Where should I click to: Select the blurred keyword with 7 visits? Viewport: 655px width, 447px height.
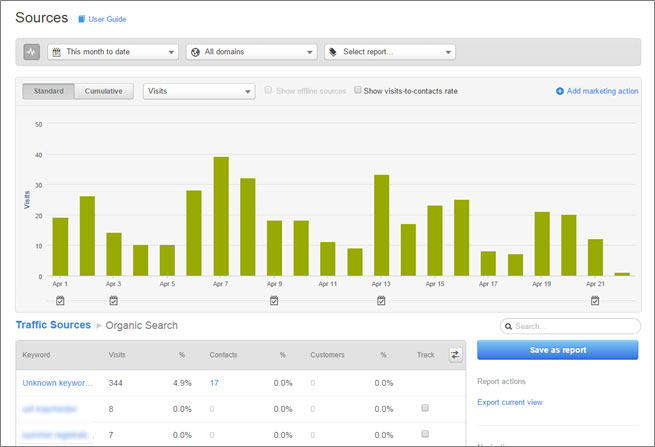(58, 435)
